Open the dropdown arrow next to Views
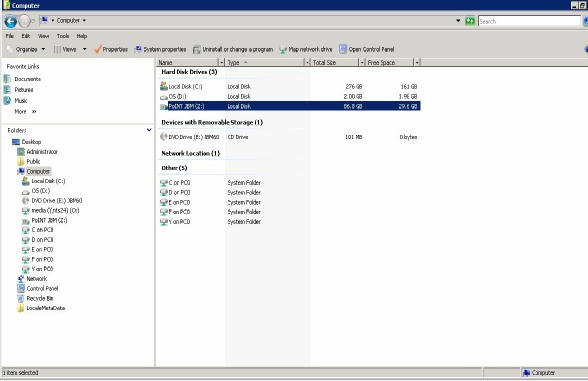The image size is (588, 381). coord(84,49)
